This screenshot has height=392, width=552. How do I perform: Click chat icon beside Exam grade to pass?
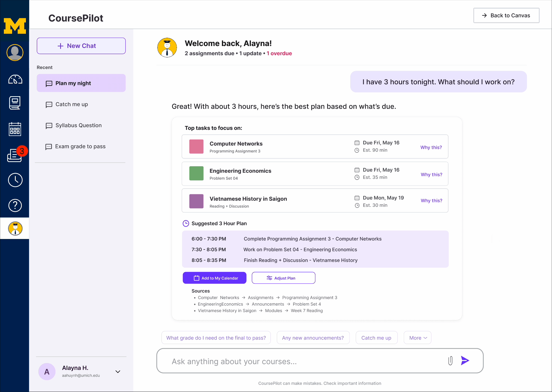coord(49,147)
